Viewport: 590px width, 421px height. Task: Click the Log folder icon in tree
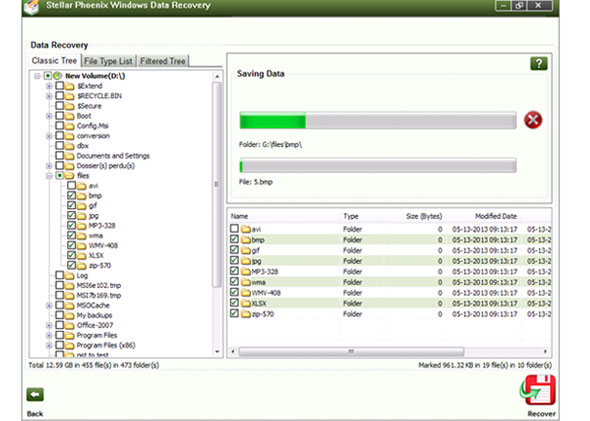(x=69, y=275)
